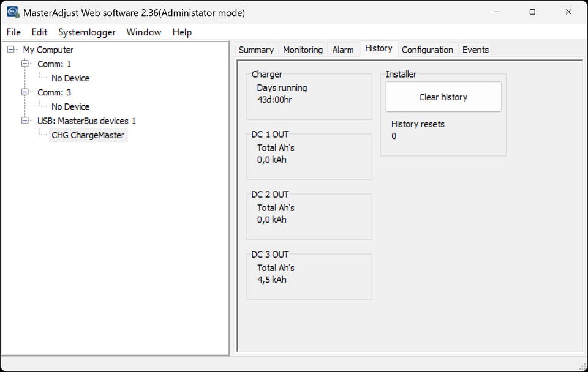Image resolution: width=588 pixels, height=372 pixels.
Task: Select the Comm: 3 tree item
Action: pos(54,92)
